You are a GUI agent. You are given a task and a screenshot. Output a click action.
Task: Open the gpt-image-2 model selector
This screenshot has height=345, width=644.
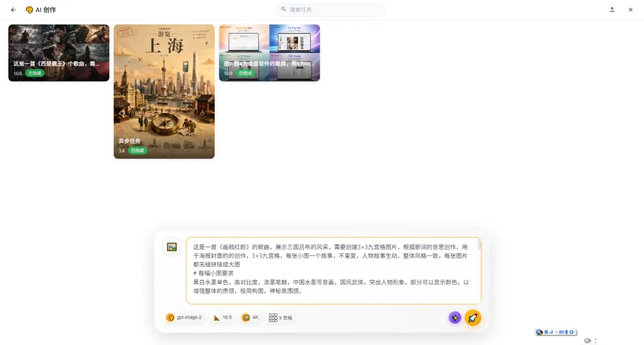[184, 318]
